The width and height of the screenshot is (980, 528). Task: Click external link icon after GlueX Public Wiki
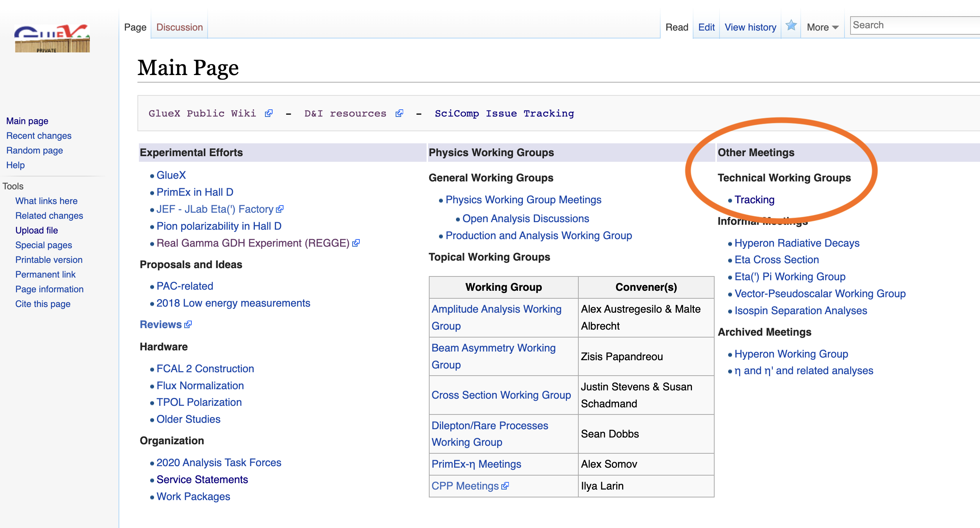pos(268,114)
